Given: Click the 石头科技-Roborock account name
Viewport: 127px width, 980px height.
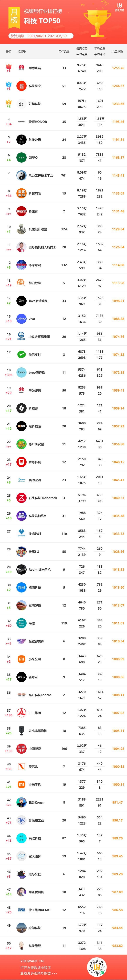Looking at the screenshot, I should (x=43, y=498).
